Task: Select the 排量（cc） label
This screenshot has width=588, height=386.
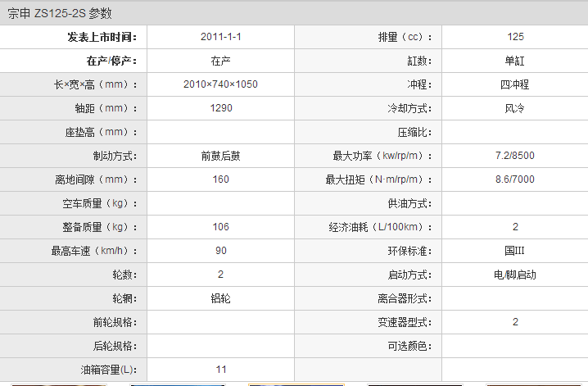Action: 405,37
